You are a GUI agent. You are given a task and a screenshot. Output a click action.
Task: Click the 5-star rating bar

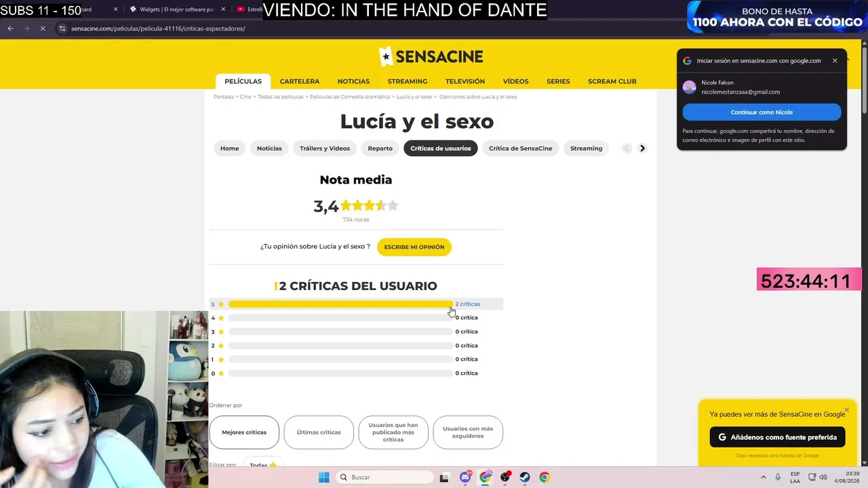click(340, 304)
